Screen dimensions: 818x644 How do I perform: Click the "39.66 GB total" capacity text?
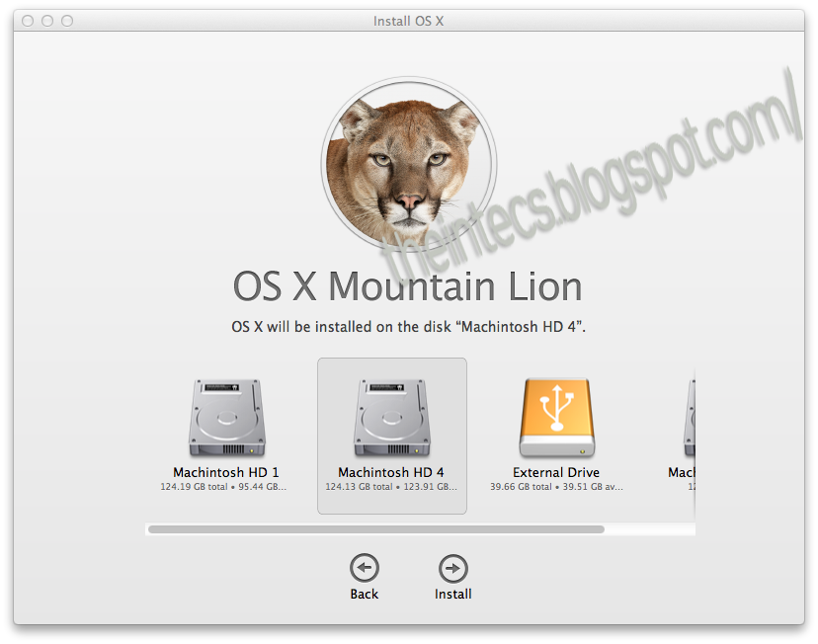coord(521,487)
